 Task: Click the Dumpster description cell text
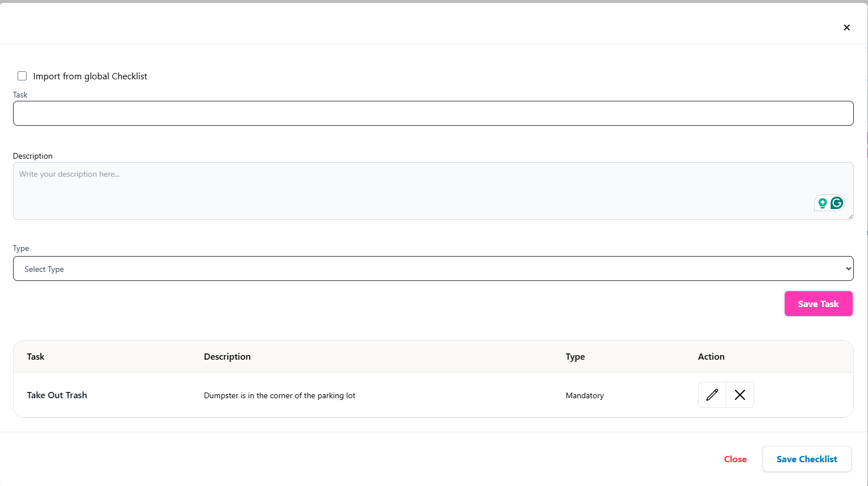(279, 395)
